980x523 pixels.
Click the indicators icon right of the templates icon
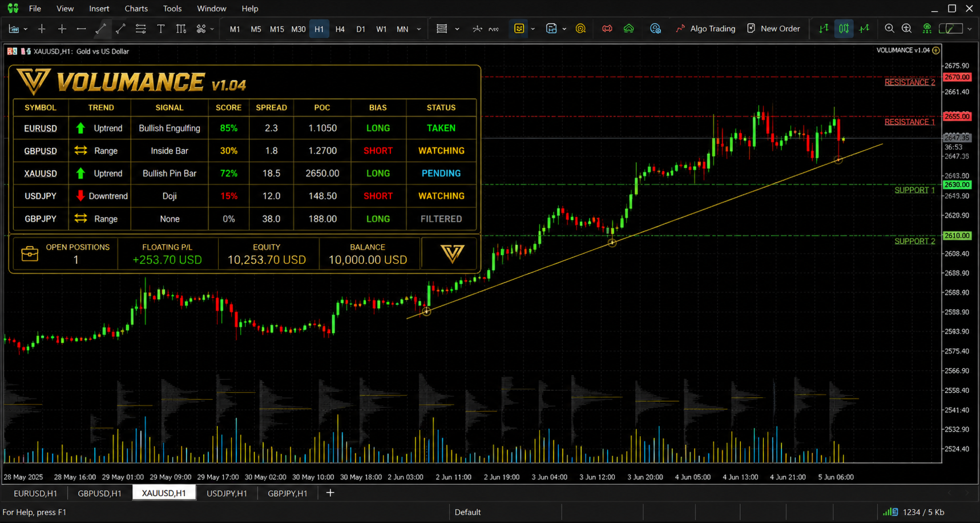(x=477, y=29)
